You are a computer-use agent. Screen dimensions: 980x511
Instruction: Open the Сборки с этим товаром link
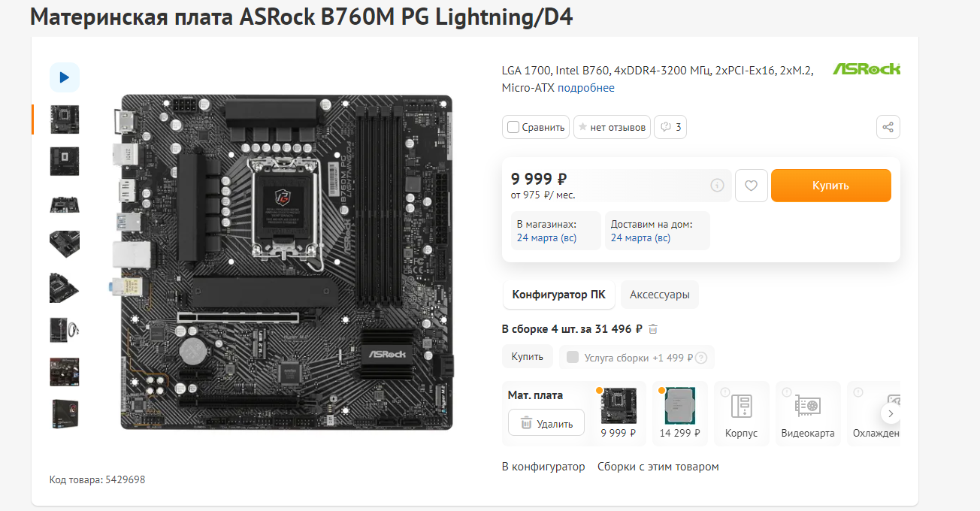point(658,467)
